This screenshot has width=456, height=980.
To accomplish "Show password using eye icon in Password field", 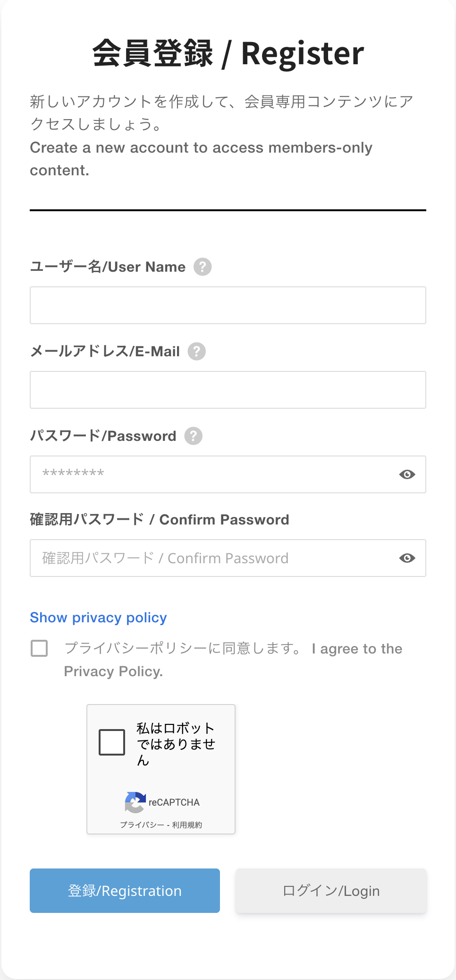I will pyautogui.click(x=407, y=474).
